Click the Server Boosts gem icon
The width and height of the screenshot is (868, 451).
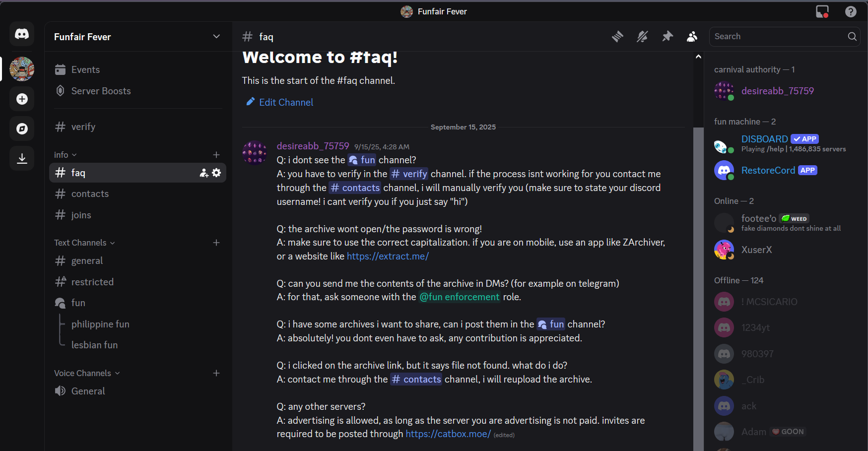[60, 91]
